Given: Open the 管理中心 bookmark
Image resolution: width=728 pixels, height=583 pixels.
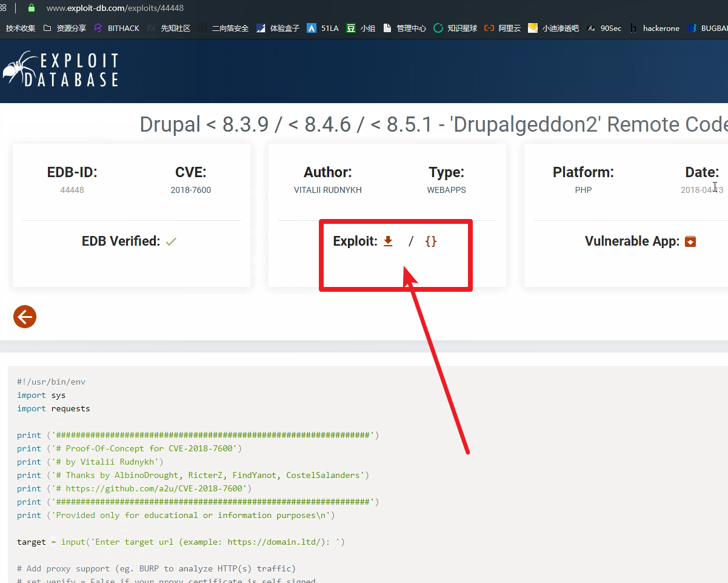Looking at the screenshot, I should point(404,28).
